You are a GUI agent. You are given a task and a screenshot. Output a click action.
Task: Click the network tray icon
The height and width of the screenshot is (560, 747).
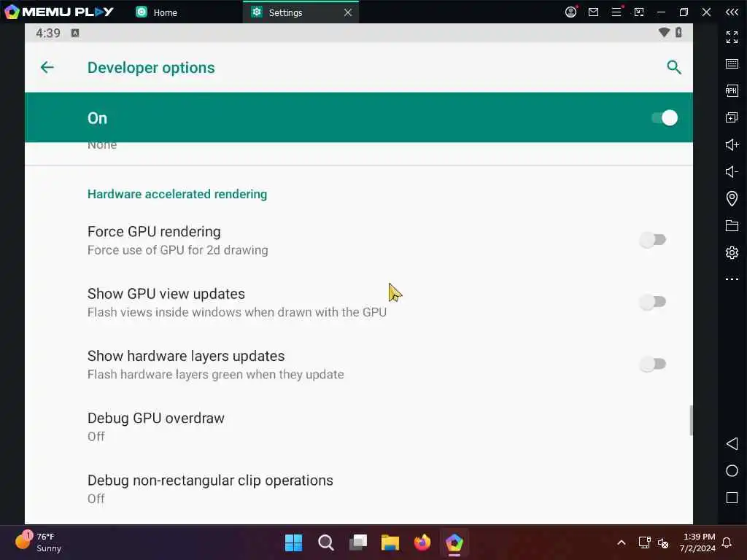tap(645, 542)
